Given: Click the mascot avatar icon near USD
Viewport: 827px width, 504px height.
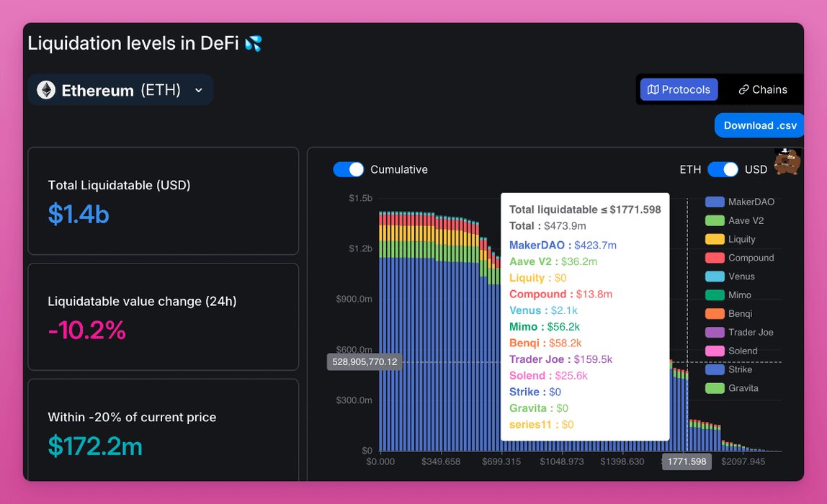Looking at the screenshot, I should coord(787,162).
